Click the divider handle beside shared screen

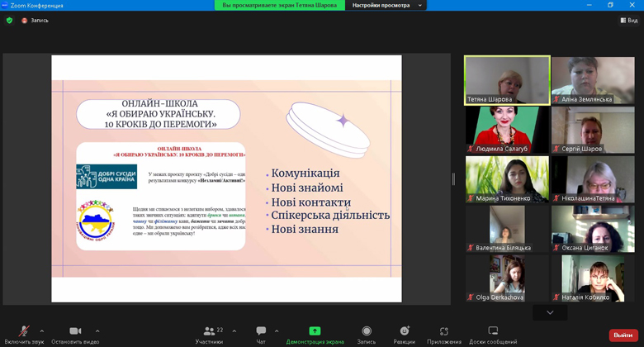point(453,179)
